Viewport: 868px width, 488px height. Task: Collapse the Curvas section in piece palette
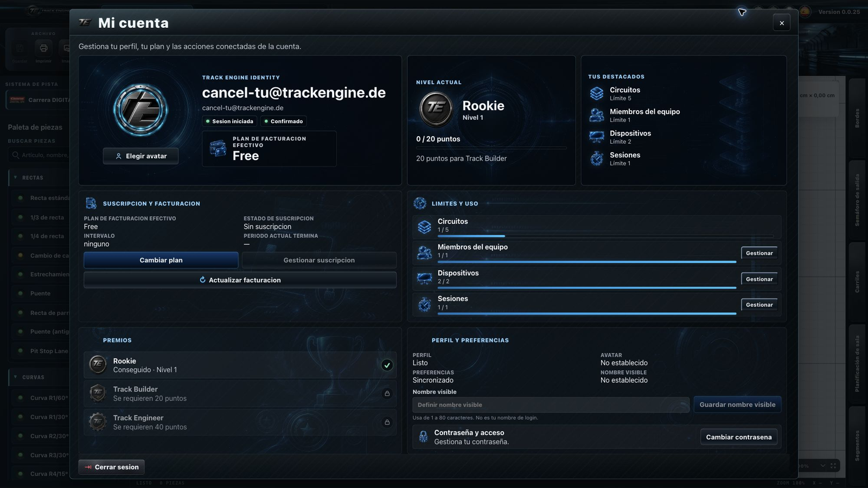[15, 377]
